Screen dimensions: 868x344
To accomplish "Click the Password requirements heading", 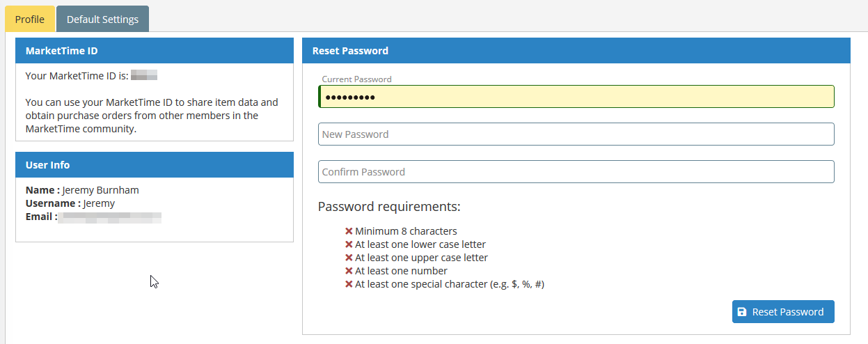I will tap(389, 207).
